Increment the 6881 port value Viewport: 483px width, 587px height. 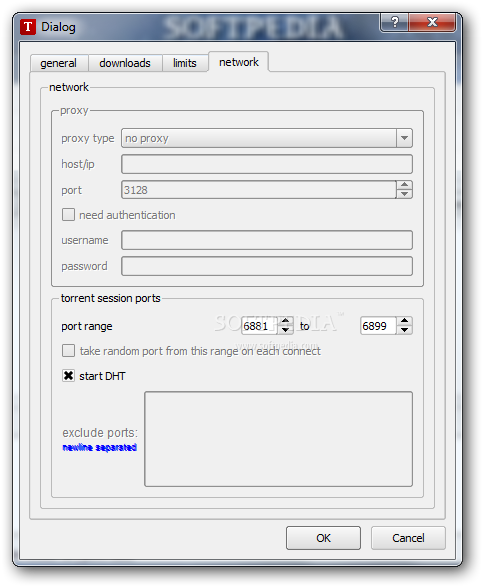click(x=286, y=321)
